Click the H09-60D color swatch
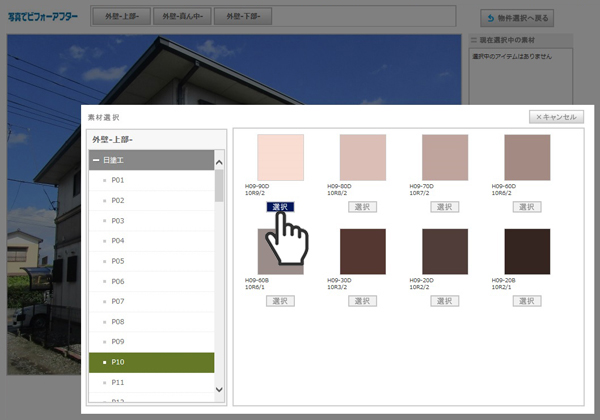 527,157
